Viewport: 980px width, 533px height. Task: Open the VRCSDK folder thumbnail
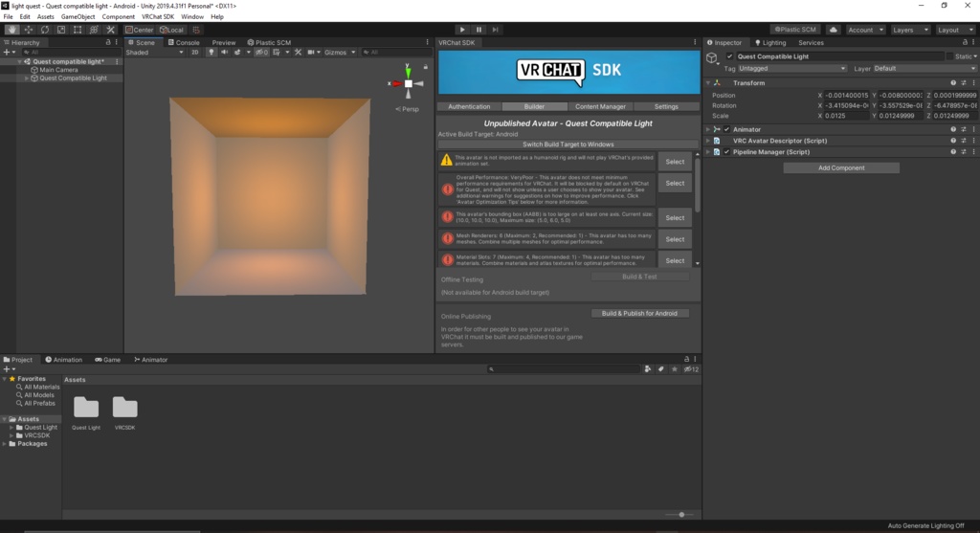[x=124, y=408]
